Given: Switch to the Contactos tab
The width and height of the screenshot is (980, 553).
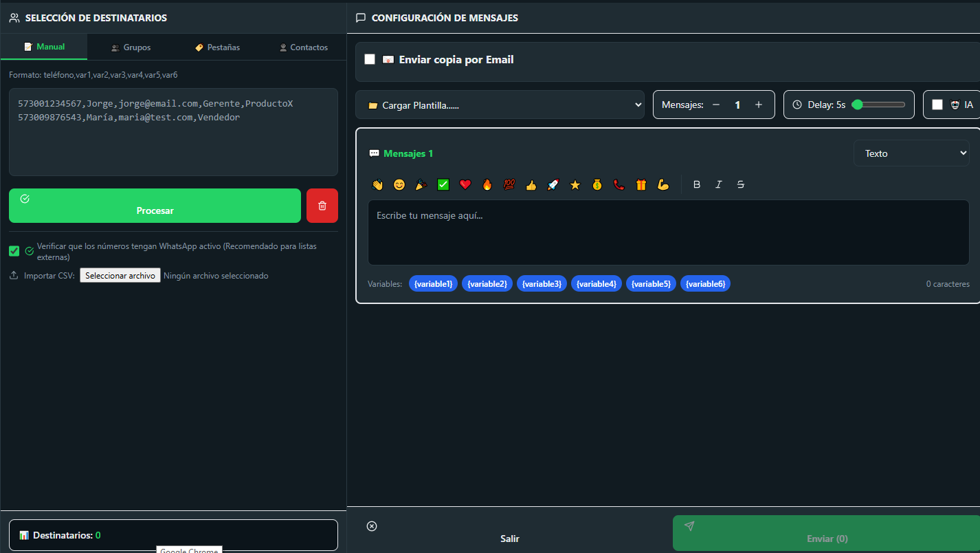Looking at the screenshot, I should 303,47.
